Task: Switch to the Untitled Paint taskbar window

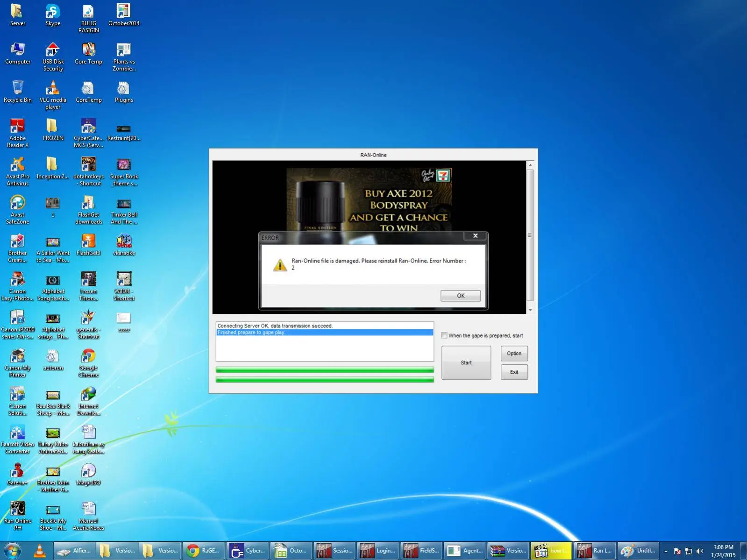Action: coord(638,551)
